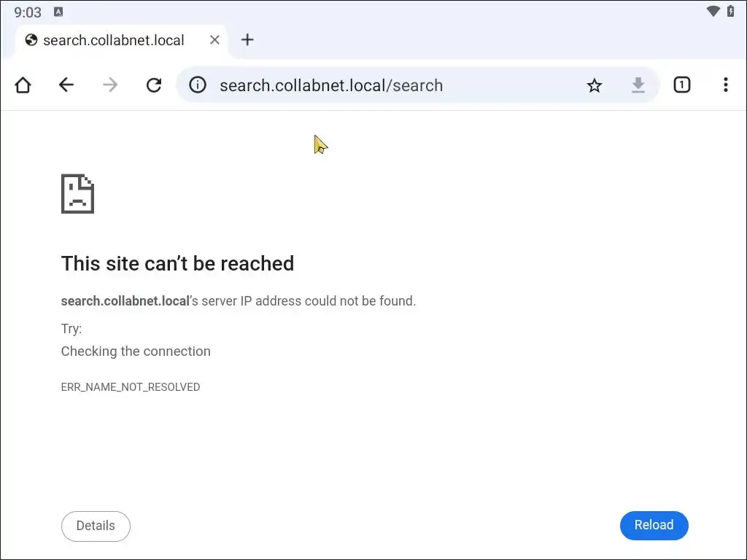747x560 pixels.
Task: Click the clock showing 9:03
Action: tap(28, 12)
